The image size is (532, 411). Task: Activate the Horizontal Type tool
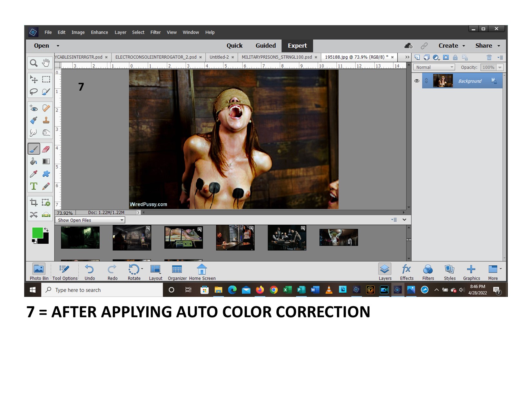pos(34,186)
